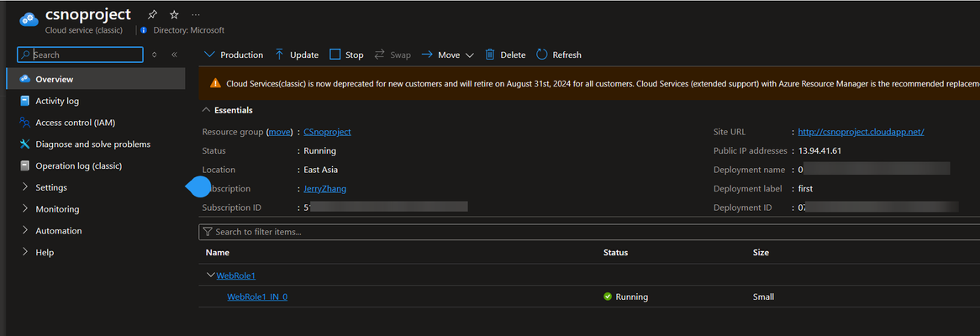Screen dimensions: 980x336
Task: Click the Operation log icon
Action: click(25, 165)
